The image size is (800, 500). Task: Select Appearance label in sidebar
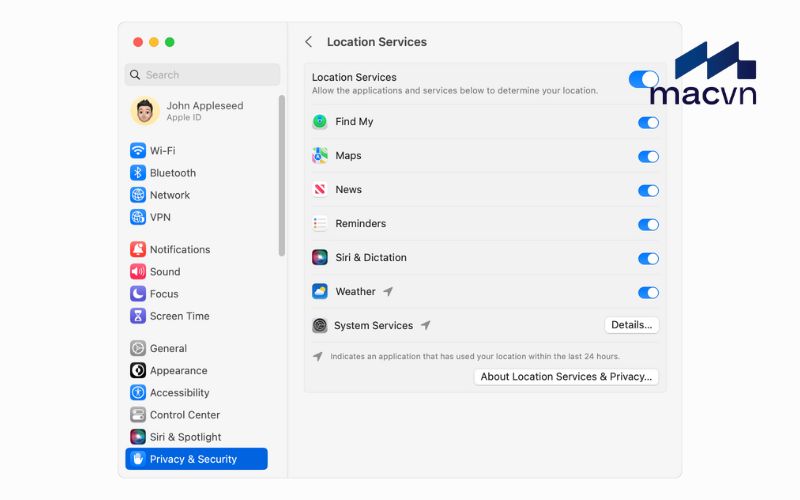(179, 370)
